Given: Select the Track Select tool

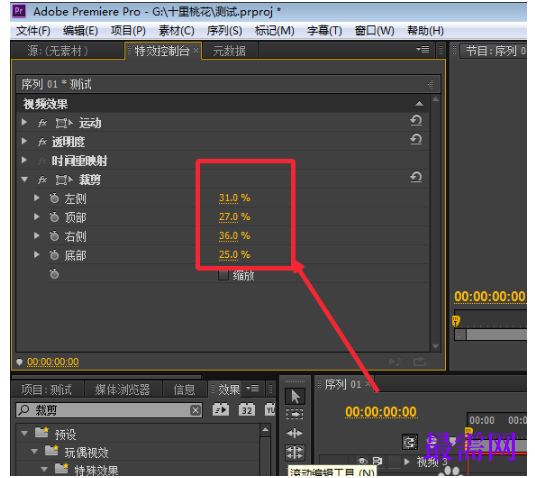Looking at the screenshot, I should pyautogui.click(x=294, y=415).
